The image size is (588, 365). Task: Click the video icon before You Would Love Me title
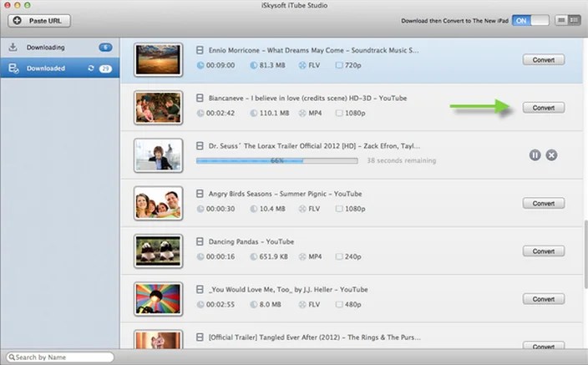pyautogui.click(x=200, y=289)
